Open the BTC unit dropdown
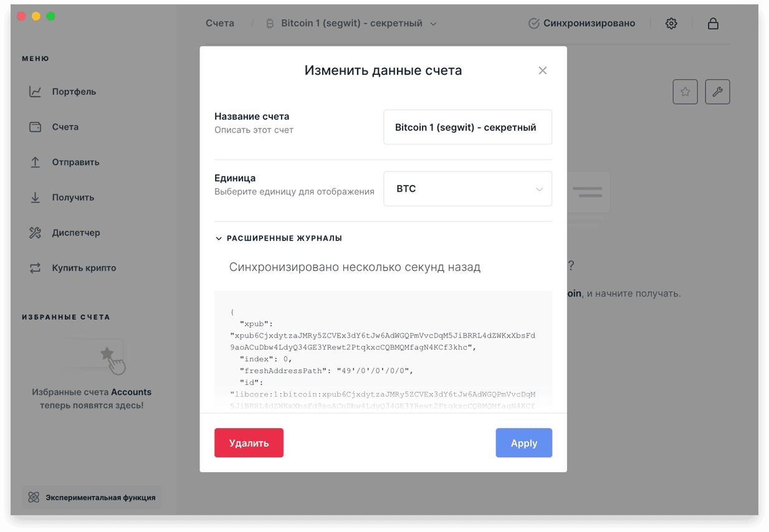 click(x=467, y=189)
